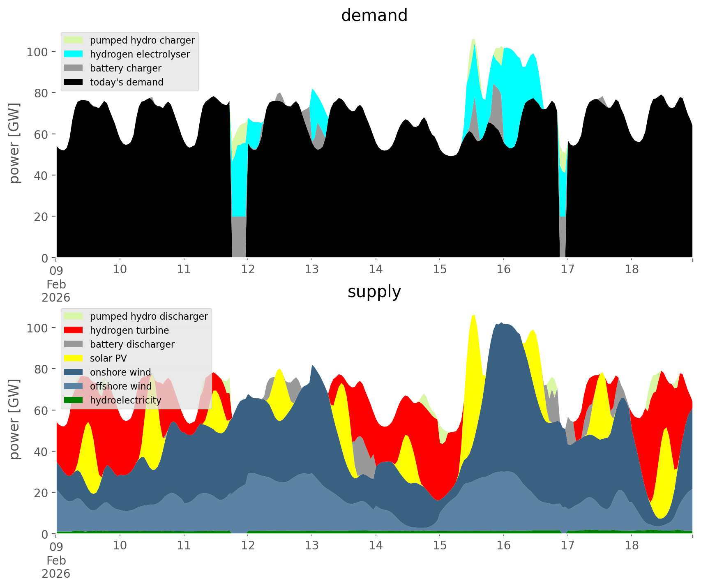The width and height of the screenshot is (701, 588).
Task: Click the black today's demand legend swatch
Action: (74, 82)
